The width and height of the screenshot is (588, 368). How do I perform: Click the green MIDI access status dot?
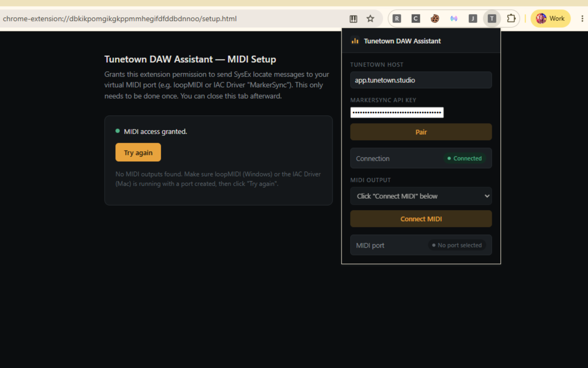pos(118,131)
